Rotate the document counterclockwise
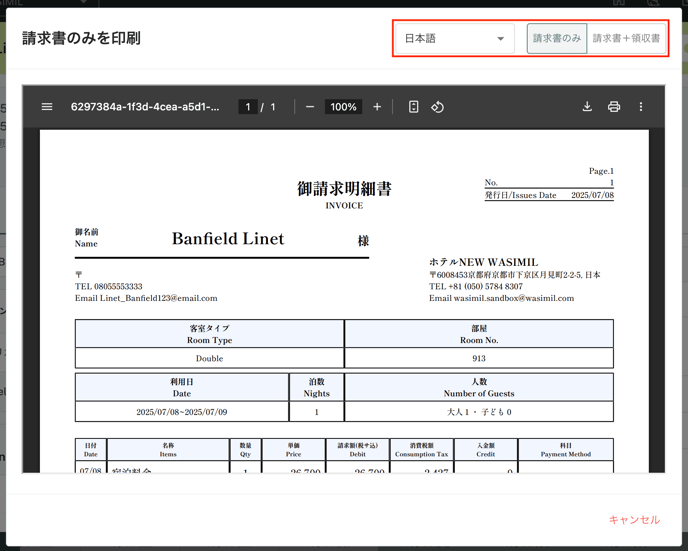The image size is (688, 551). (x=437, y=107)
